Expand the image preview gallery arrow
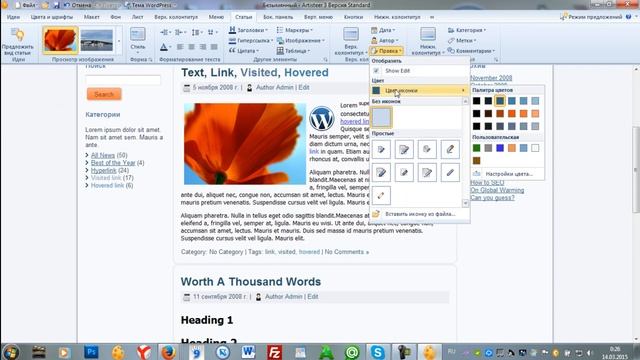Screen dimensions: 640x360 click(119, 41)
